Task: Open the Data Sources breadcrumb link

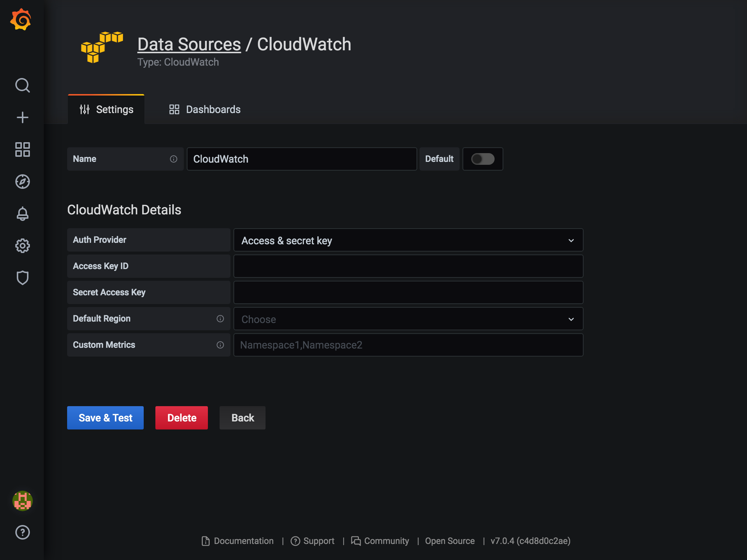Action: (189, 44)
